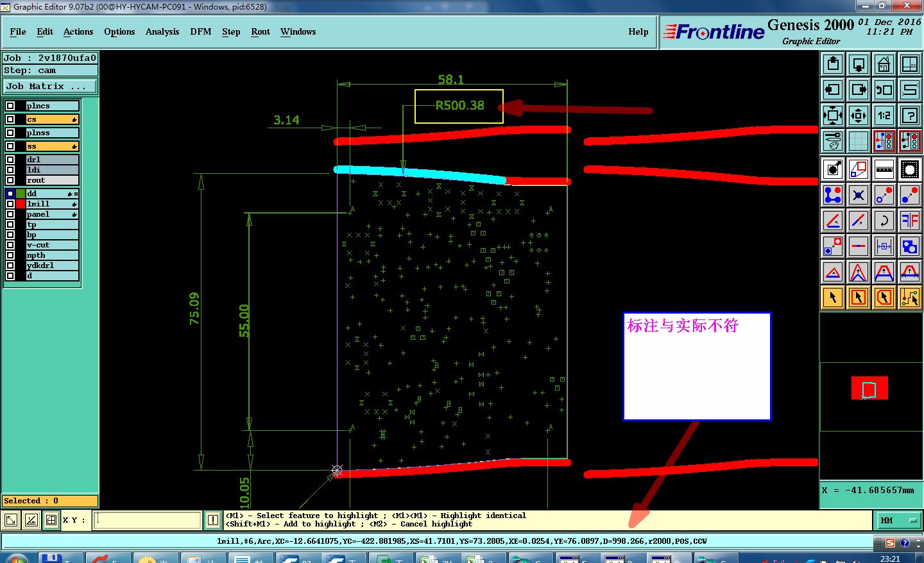Open the File menu
Image resolution: width=924 pixels, height=563 pixels.
[x=18, y=31]
